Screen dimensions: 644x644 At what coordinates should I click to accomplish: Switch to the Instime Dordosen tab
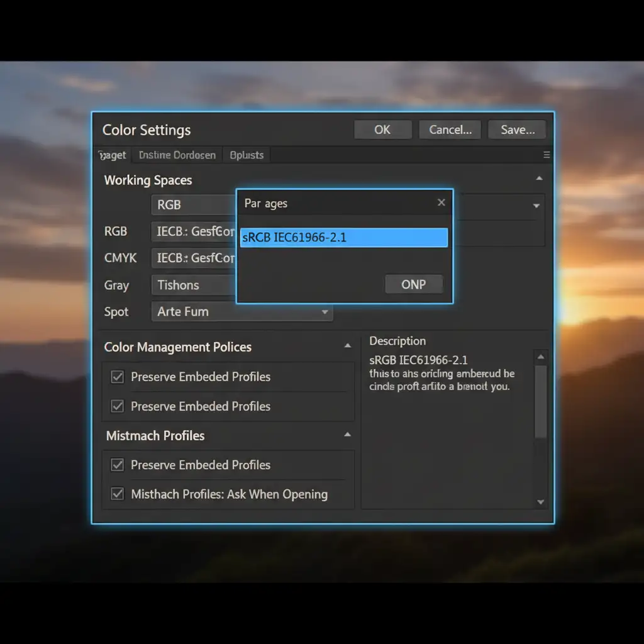[177, 155]
